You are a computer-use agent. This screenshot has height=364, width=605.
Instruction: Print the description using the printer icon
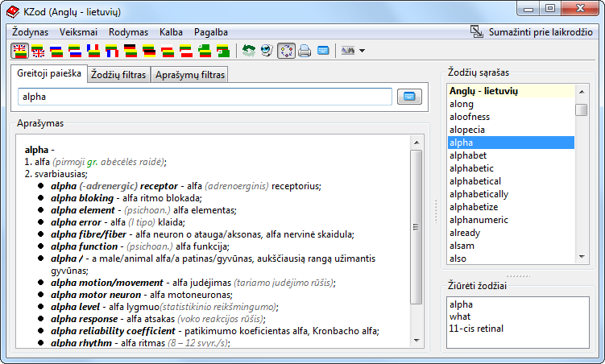[305, 51]
